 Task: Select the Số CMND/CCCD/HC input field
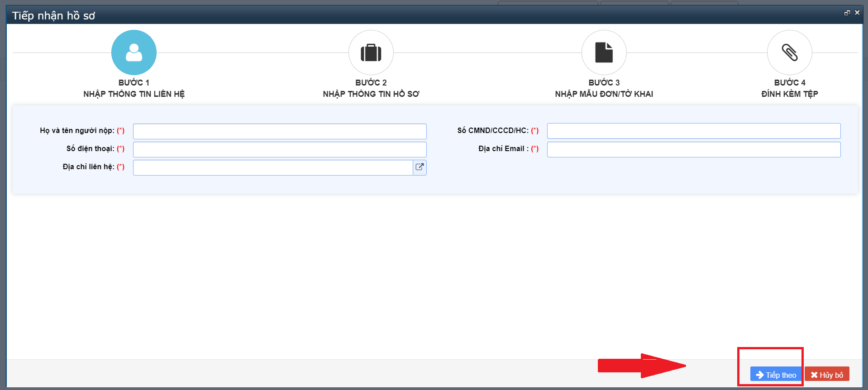[x=693, y=131]
